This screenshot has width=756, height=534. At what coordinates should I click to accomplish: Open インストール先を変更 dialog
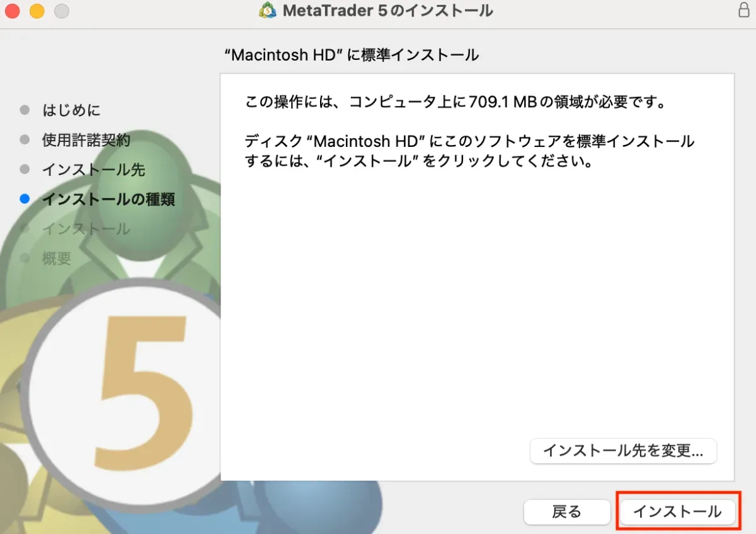tap(623, 451)
